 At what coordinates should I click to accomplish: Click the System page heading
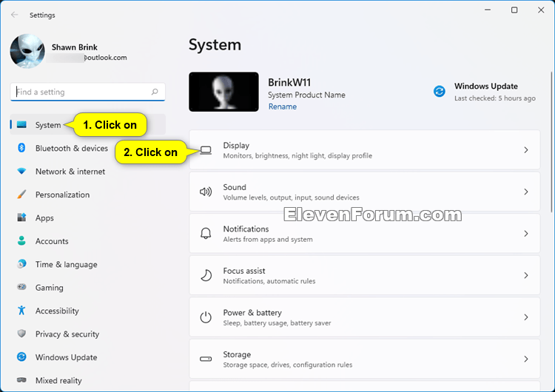[x=215, y=45]
